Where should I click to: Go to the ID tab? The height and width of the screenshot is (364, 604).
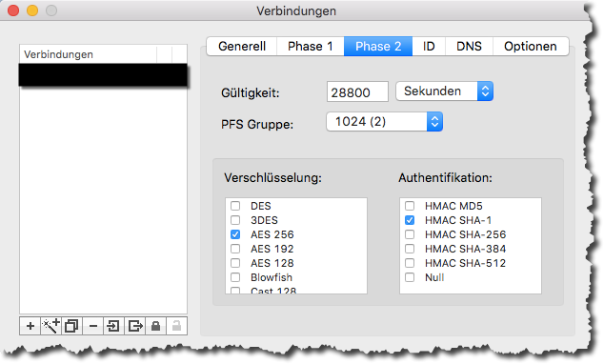[429, 47]
